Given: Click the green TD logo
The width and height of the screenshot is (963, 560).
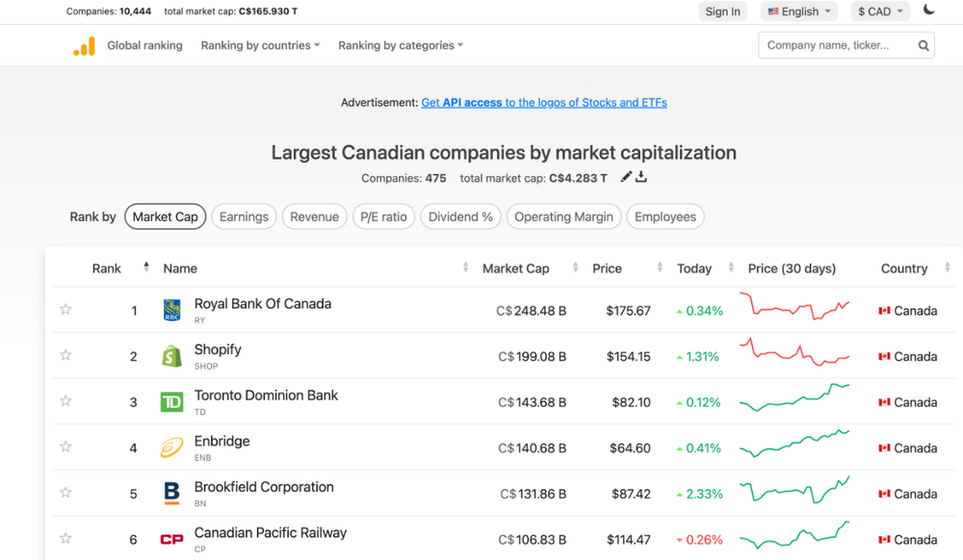Looking at the screenshot, I should click(172, 402).
